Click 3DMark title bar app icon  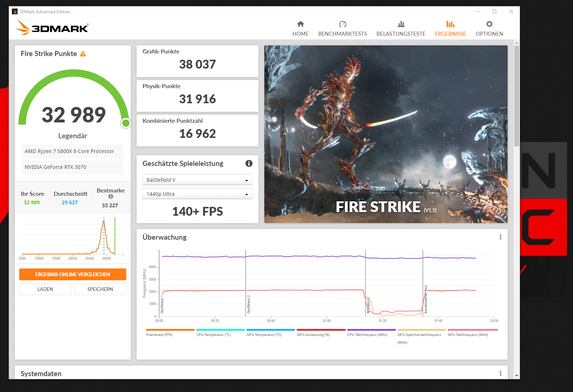pyautogui.click(x=15, y=12)
